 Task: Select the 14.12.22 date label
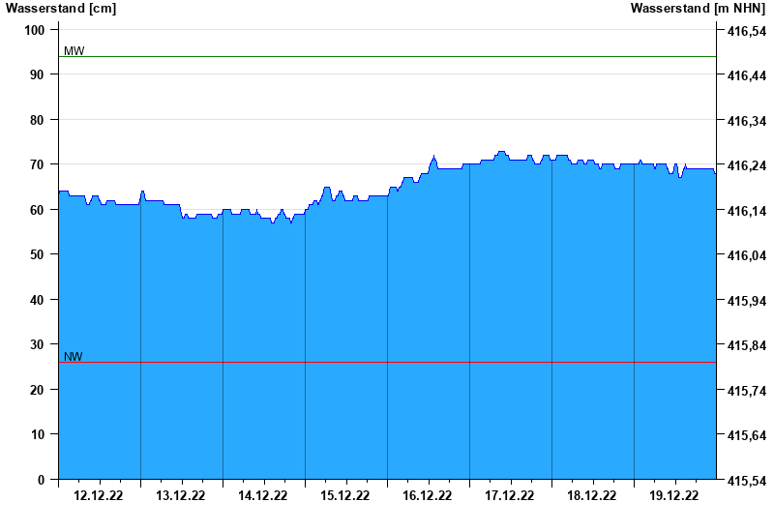coord(262,495)
